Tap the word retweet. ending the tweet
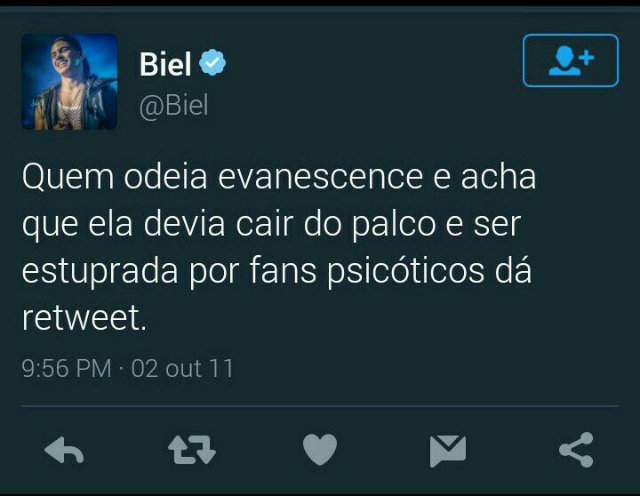The width and height of the screenshot is (640, 496). [x=84, y=318]
